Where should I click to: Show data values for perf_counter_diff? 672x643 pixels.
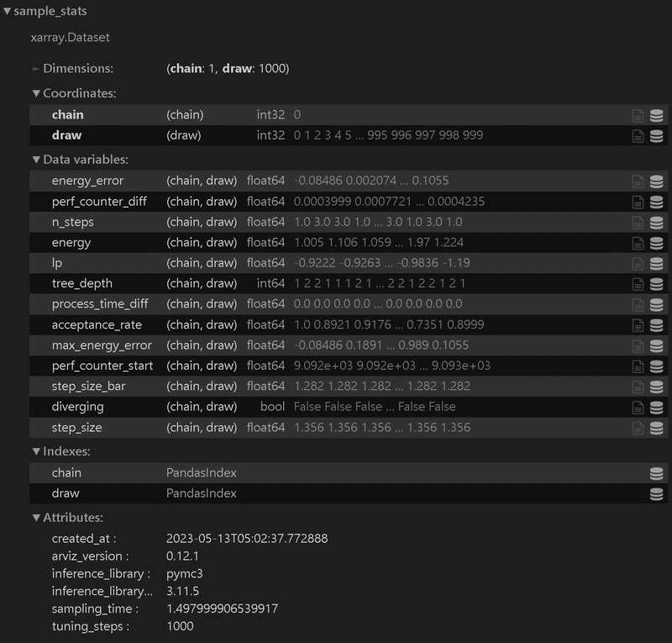tap(656, 202)
